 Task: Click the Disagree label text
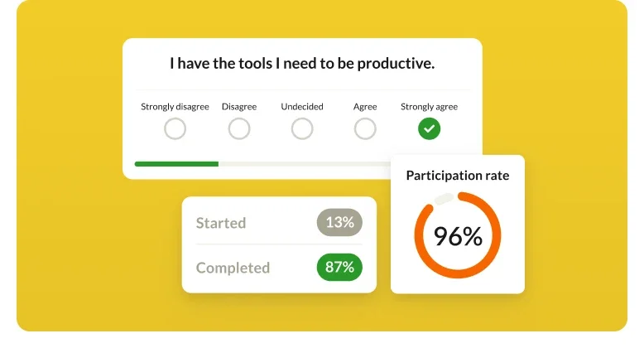[239, 107]
